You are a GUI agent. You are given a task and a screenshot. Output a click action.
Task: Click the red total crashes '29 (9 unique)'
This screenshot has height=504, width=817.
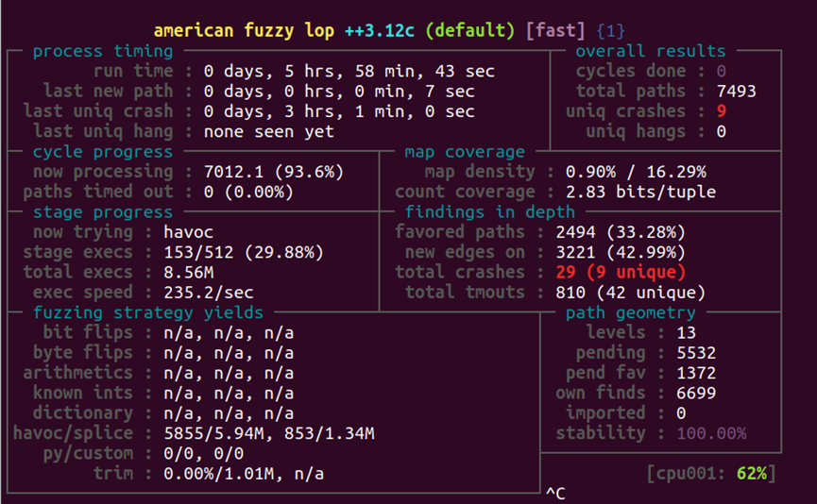click(620, 272)
